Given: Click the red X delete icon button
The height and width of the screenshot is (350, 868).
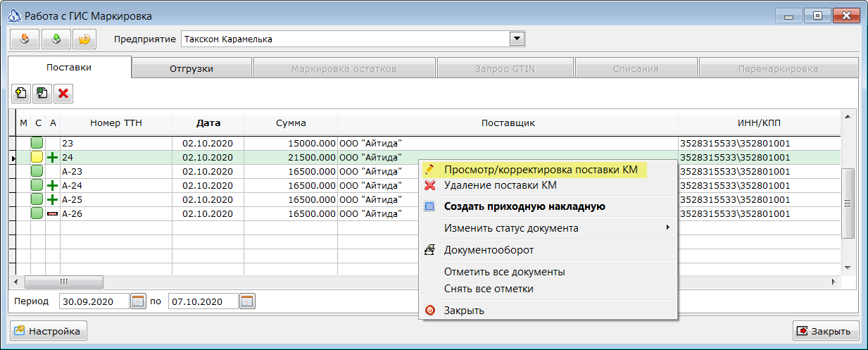Looking at the screenshot, I should (63, 93).
